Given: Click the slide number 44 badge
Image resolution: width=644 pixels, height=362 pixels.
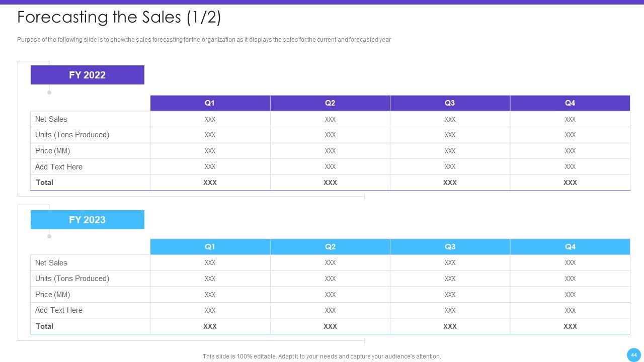Looking at the screenshot, I should [633, 355].
